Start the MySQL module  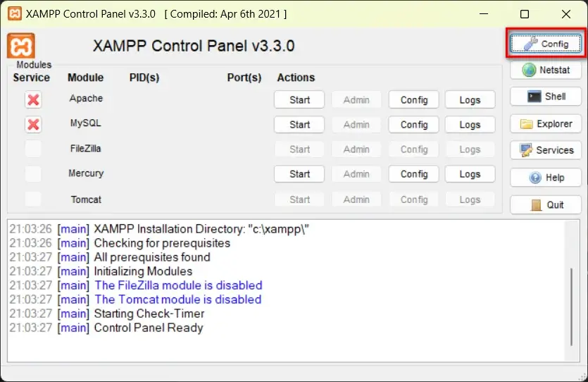299,125
